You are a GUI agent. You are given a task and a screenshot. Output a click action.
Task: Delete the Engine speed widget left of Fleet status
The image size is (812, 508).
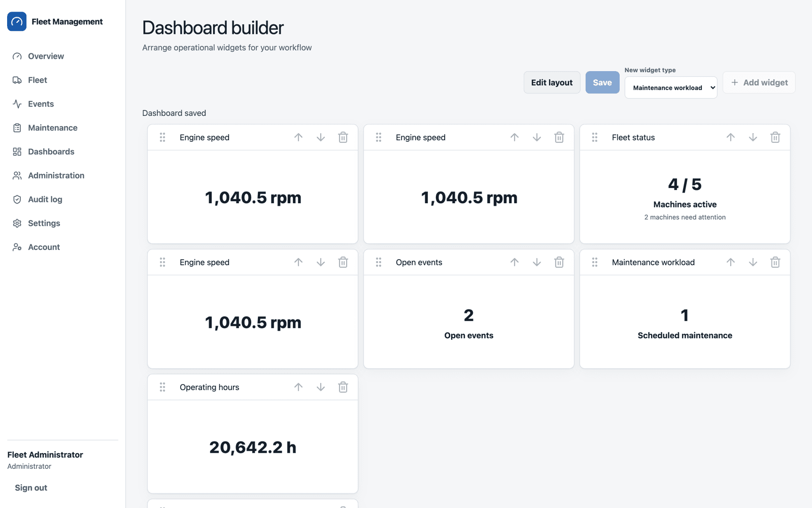point(559,138)
